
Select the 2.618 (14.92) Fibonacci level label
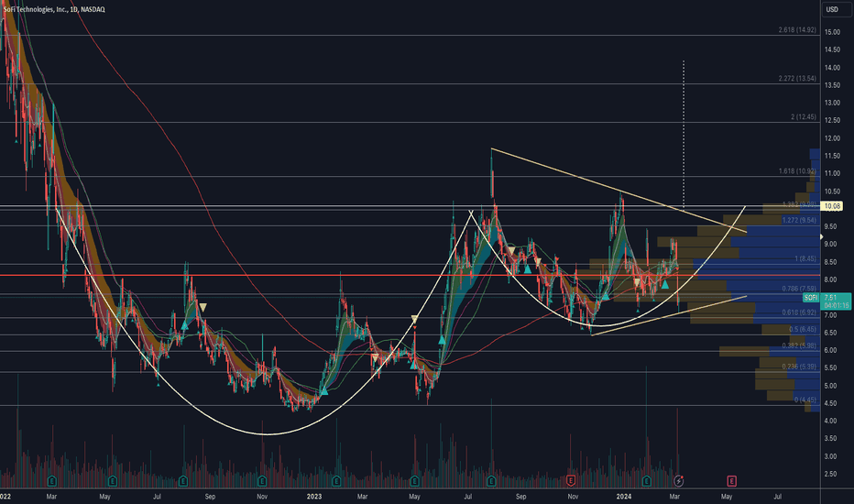click(x=797, y=30)
